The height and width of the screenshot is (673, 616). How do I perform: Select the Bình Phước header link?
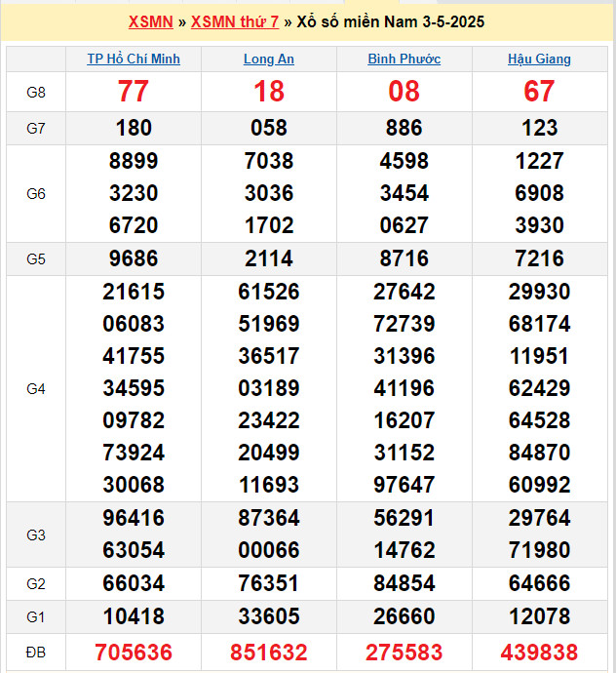[x=404, y=59]
